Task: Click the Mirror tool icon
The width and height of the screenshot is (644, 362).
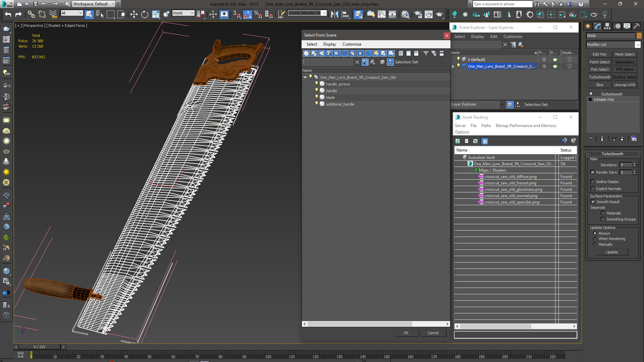Action: point(334,14)
